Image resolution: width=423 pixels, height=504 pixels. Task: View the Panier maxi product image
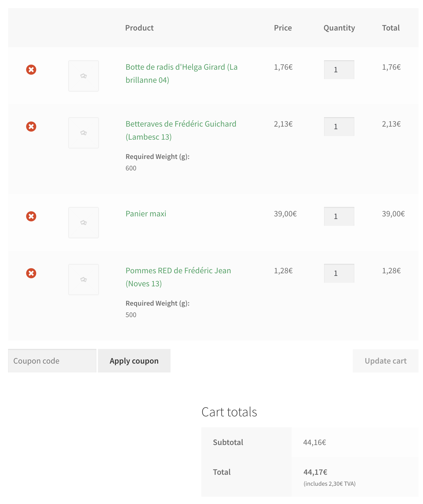(83, 222)
